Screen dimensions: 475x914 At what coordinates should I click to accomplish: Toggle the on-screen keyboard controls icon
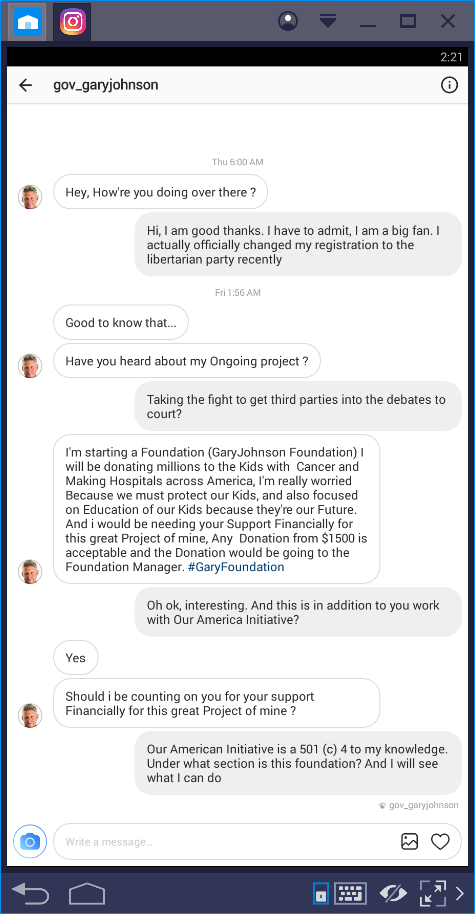coord(350,893)
